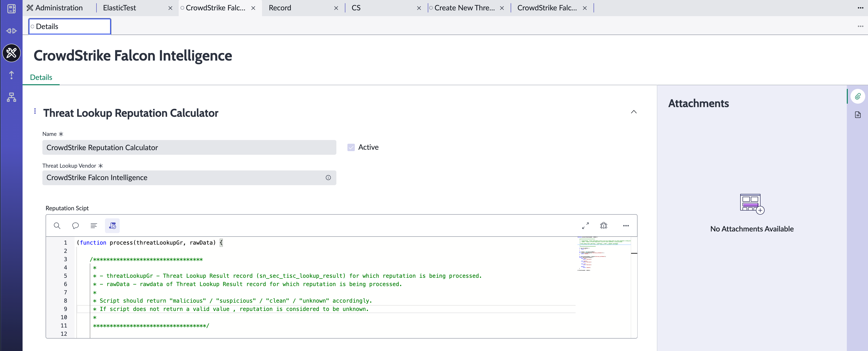The image size is (868, 351).
Task: Click the Name field with CrowdStrike Reputation Calculator
Action: pos(189,148)
